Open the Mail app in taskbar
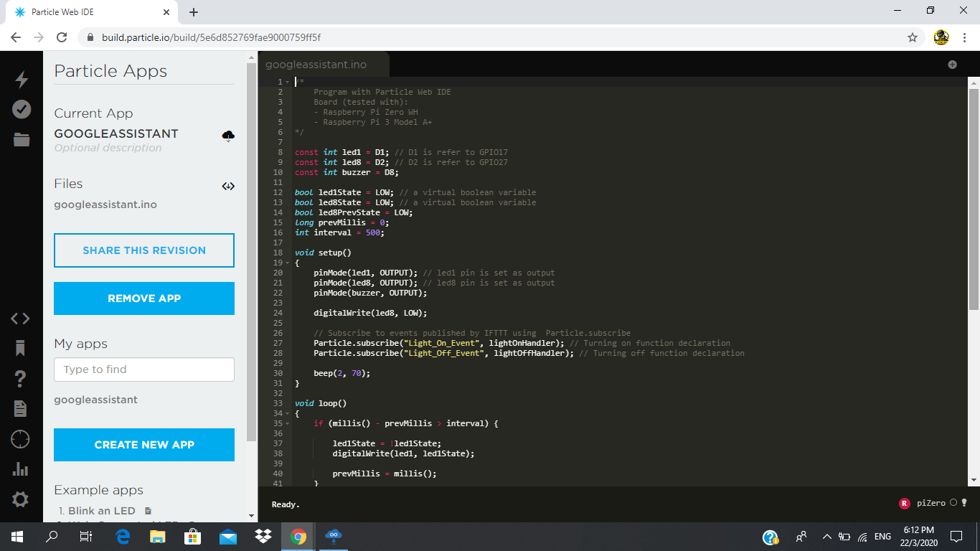Screen dimensions: 980x551 pos(228,536)
